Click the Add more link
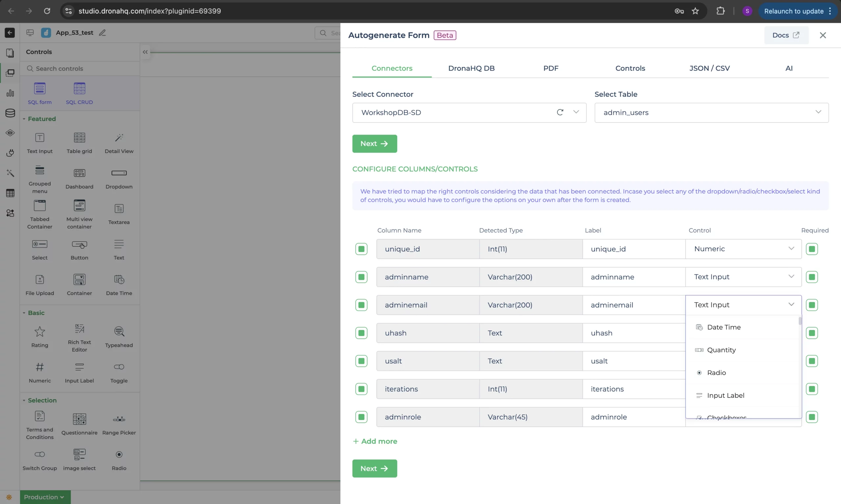This screenshot has width=841, height=504. [x=375, y=441]
